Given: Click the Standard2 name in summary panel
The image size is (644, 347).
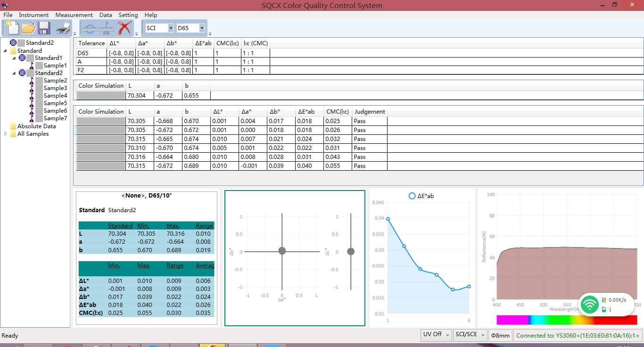Looking at the screenshot, I should click(x=122, y=210).
